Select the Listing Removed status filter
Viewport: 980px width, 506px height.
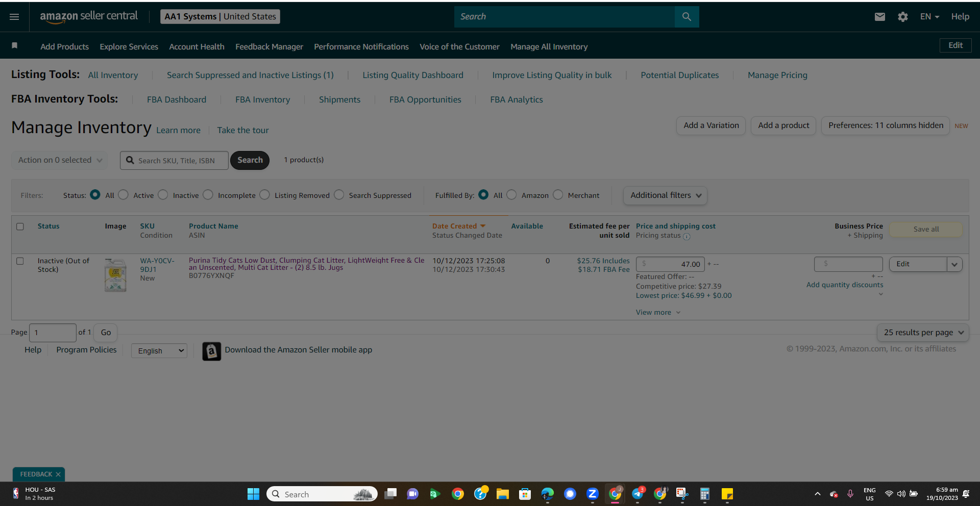(x=264, y=195)
